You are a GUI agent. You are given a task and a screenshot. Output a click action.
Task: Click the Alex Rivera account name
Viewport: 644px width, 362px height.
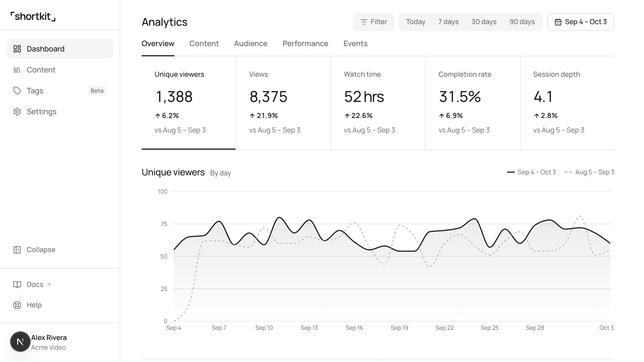[x=49, y=338]
